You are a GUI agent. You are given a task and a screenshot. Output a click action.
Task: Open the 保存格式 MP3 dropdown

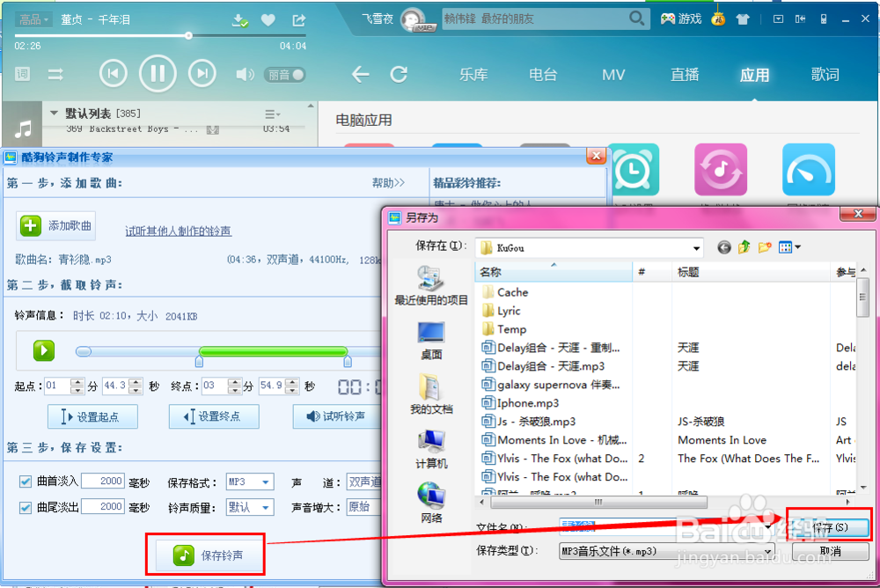pyautogui.click(x=250, y=481)
